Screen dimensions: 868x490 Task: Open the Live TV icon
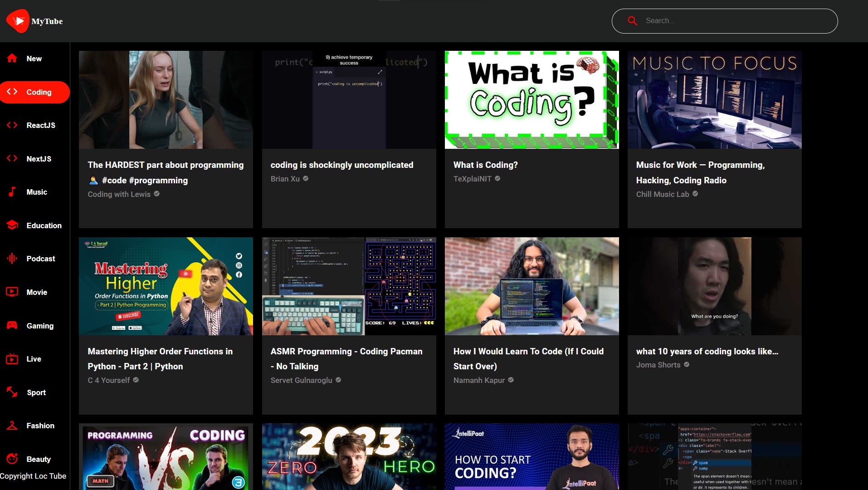click(12, 359)
